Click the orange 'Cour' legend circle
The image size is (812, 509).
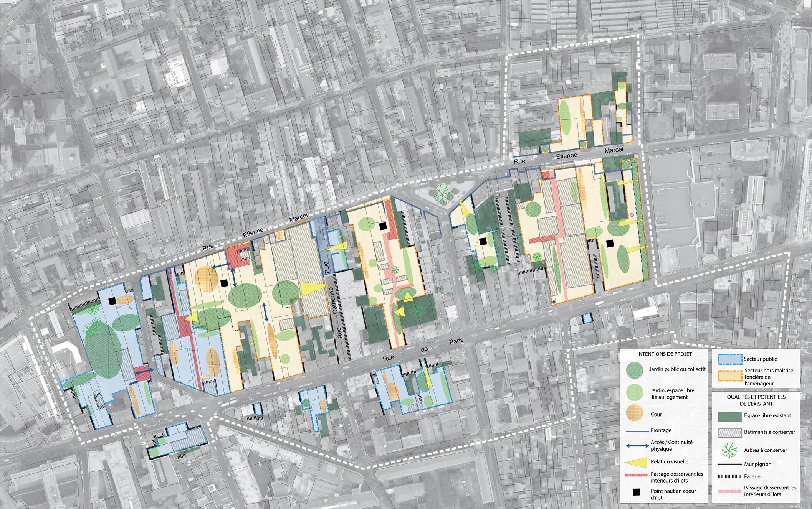click(634, 413)
